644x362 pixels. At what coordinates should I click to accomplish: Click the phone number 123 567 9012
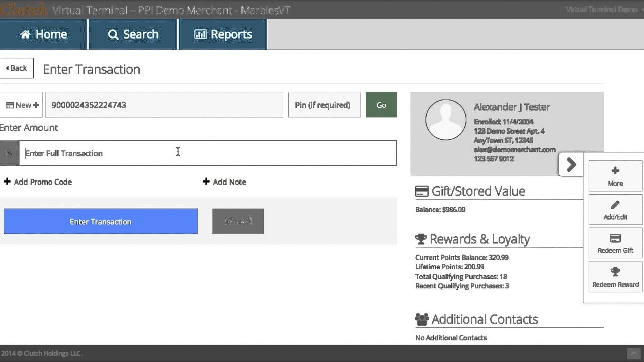click(x=494, y=159)
